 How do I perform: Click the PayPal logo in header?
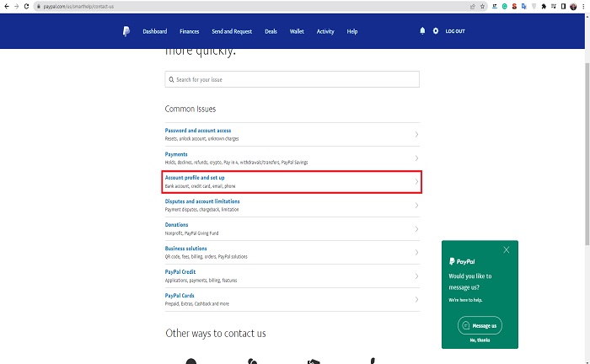(126, 31)
